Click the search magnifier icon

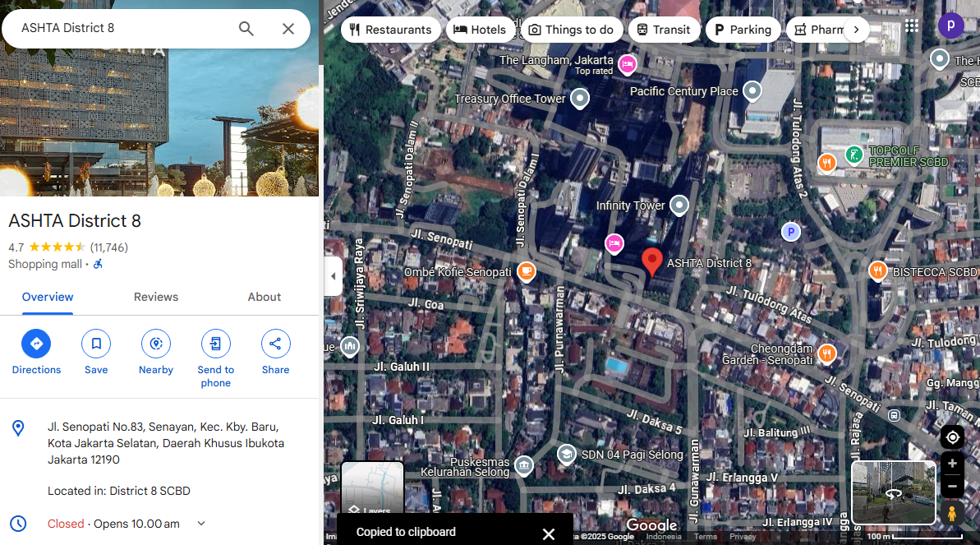coord(246,28)
